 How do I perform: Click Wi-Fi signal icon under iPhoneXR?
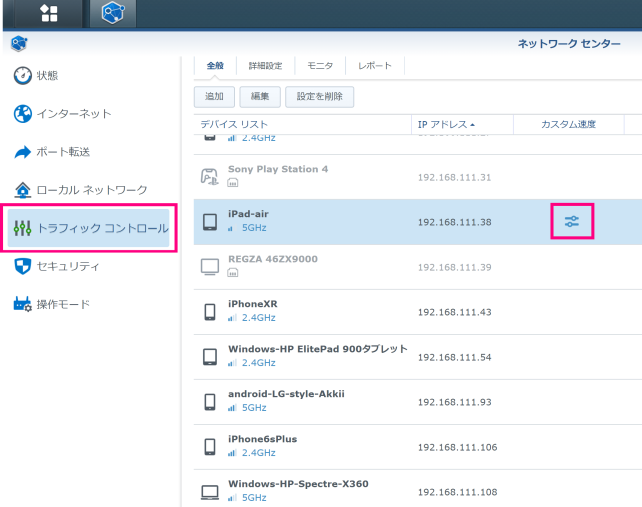coord(232,318)
